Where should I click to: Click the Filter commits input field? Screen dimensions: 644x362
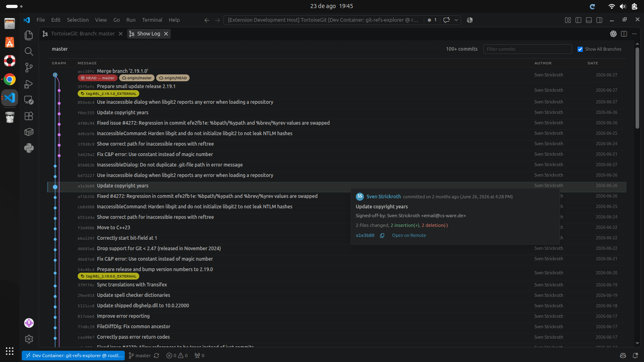point(527,49)
